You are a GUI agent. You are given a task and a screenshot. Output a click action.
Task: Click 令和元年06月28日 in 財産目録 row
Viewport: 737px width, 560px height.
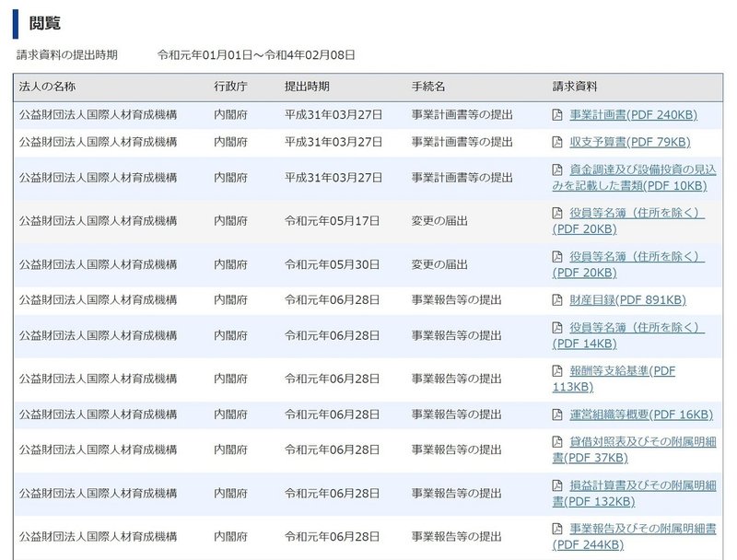coord(332,299)
